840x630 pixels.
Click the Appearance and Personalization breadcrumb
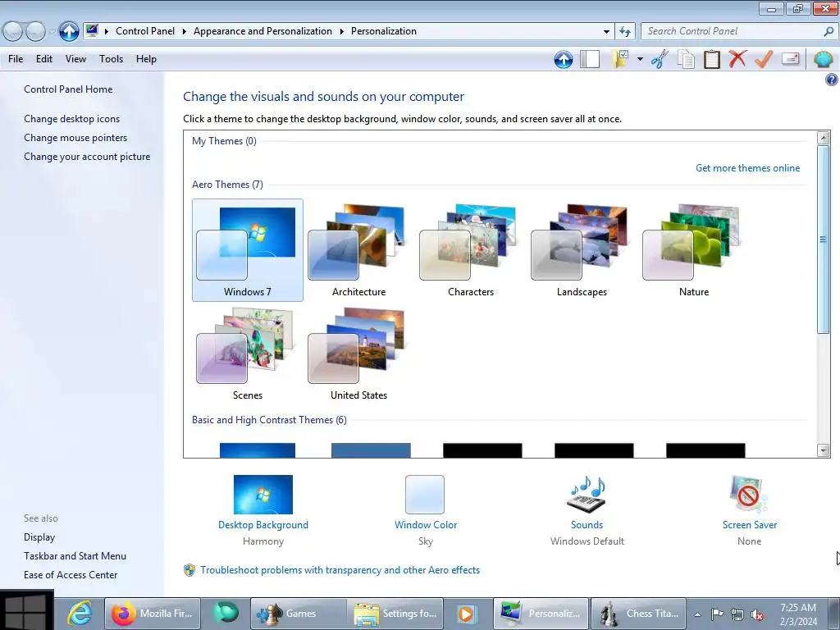pos(262,31)
